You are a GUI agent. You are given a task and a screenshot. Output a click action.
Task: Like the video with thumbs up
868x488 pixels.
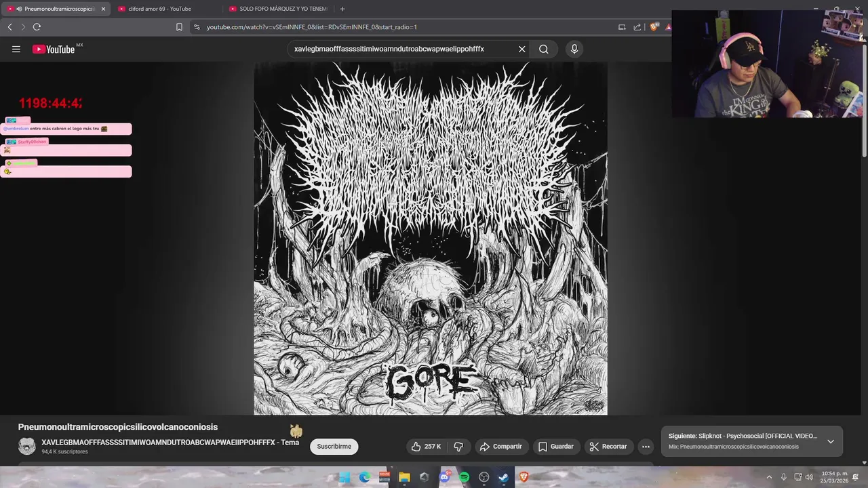coord(426,447)
